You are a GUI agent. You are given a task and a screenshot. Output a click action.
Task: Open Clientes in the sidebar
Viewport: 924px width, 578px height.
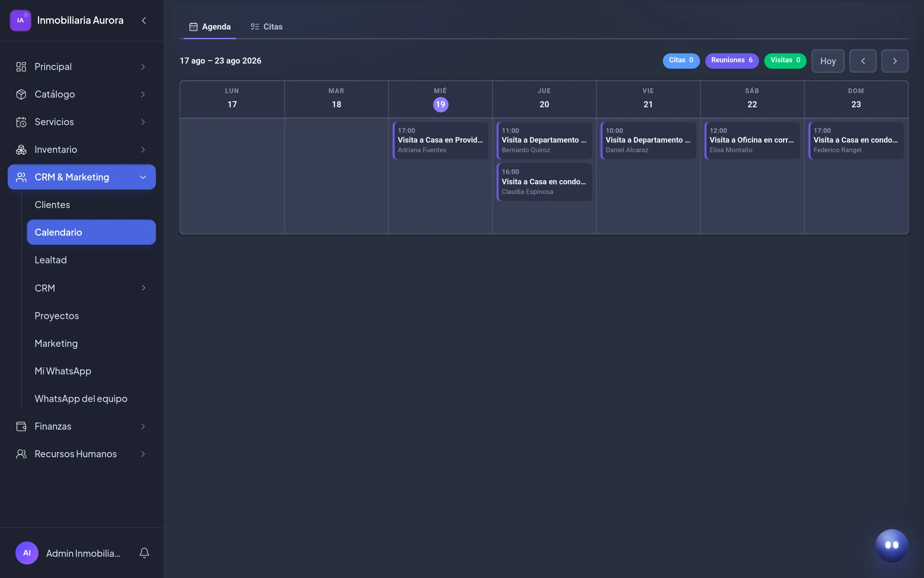[91, 205]
